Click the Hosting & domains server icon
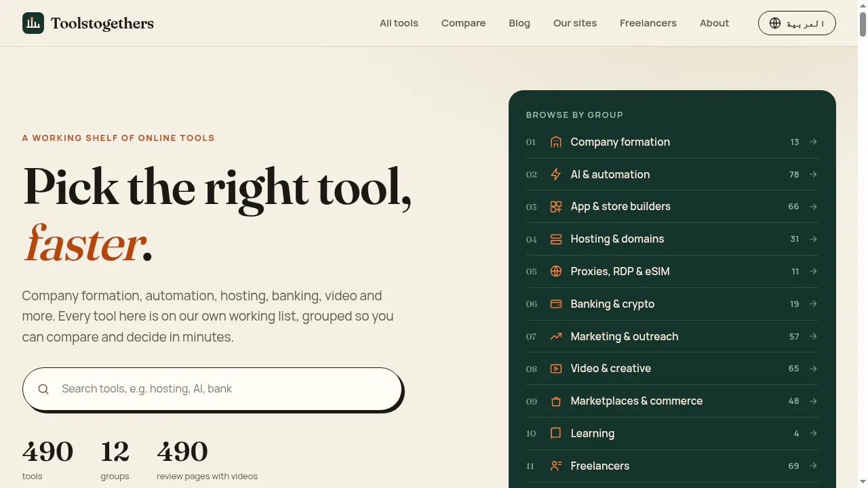Viewport: 868px width, 488px height. (x=556, y=239)
